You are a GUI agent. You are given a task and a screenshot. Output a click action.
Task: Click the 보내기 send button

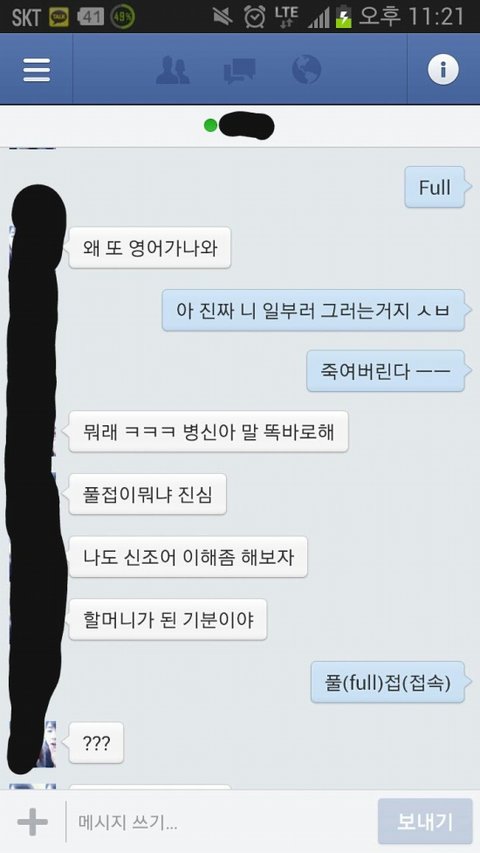(x=425, y=821)
